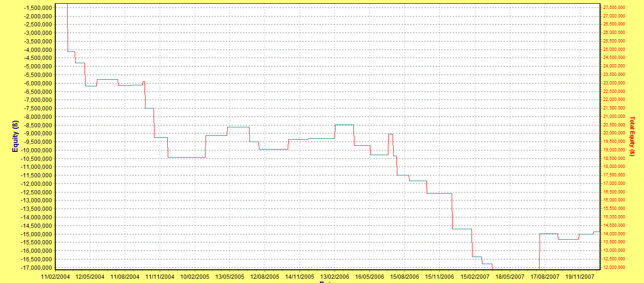Click the Equity ($) axis title
Screen dimensions: 644x283
[x=15, y=137]
